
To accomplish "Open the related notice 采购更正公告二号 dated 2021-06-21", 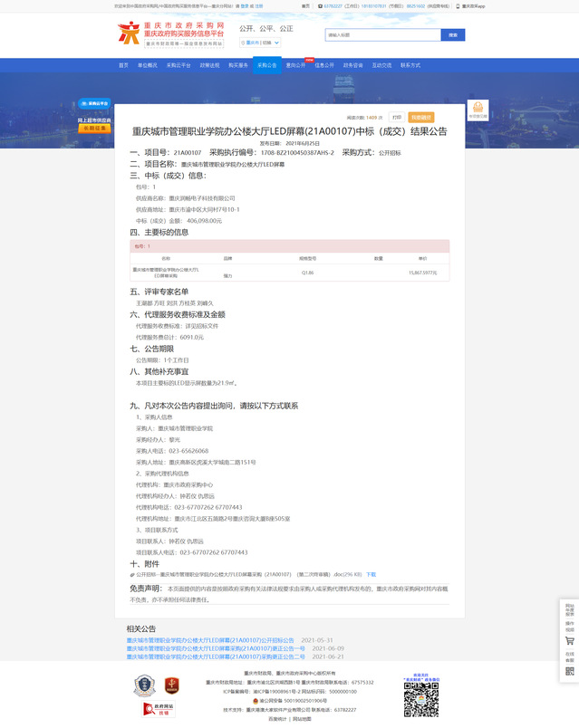I will coord(216,657).
